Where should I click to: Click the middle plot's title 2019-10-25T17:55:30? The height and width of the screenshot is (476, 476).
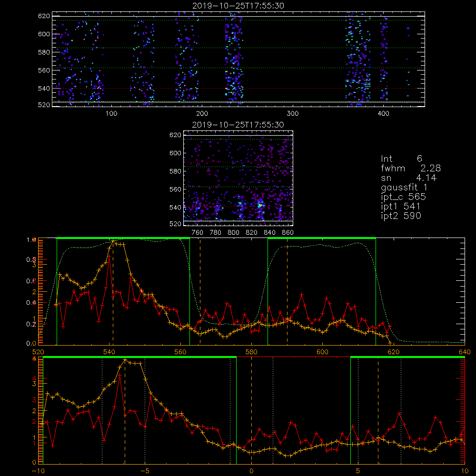point(238,125)
